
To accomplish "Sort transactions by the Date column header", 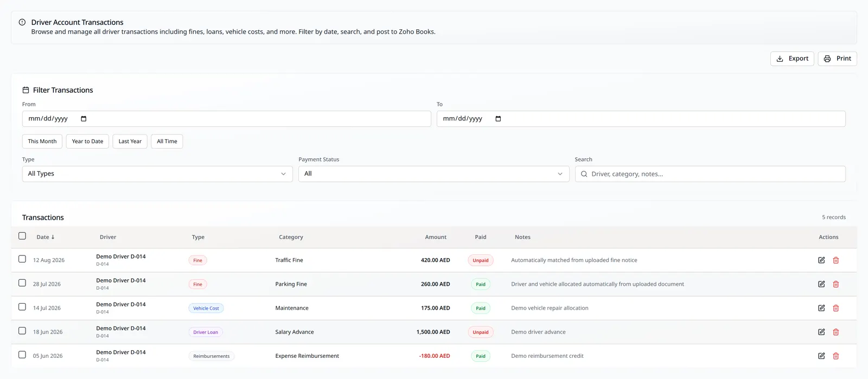I will click(46, 237).
